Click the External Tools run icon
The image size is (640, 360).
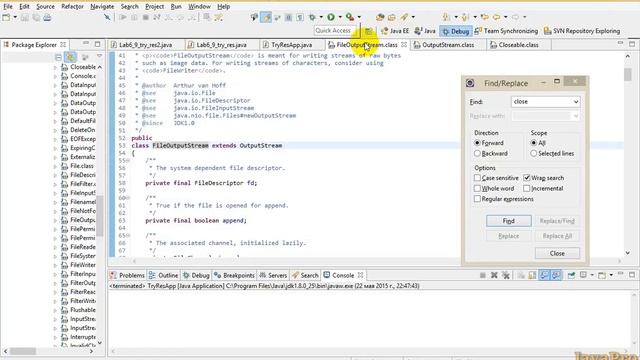350,17
